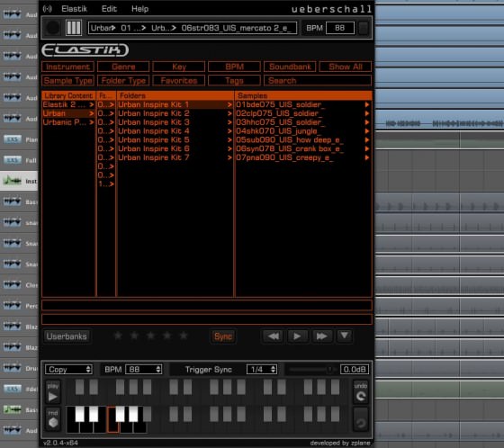Click the browser play preview button
This screenshot has width=504, height=448.
(x=297, y=336)
